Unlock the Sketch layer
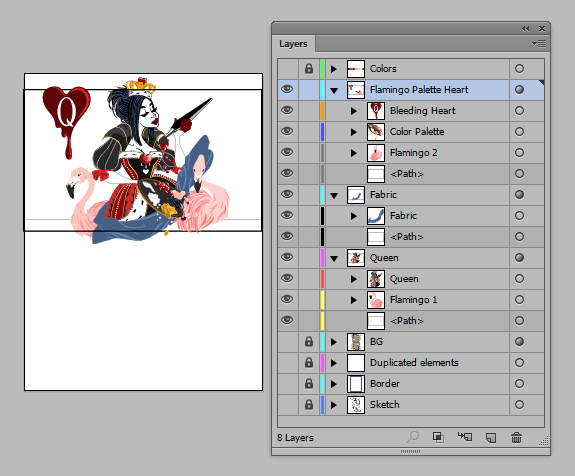 click(x=309, y=404)
